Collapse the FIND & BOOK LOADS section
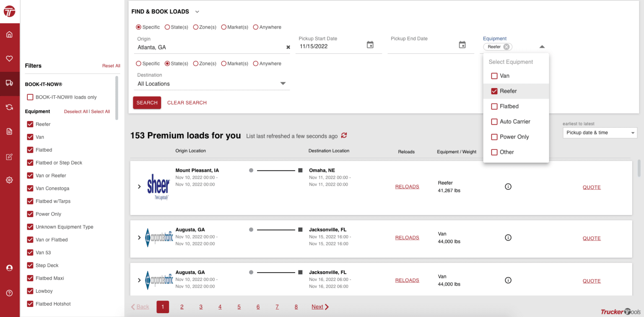The image size is (644, 317). [197, 11]
